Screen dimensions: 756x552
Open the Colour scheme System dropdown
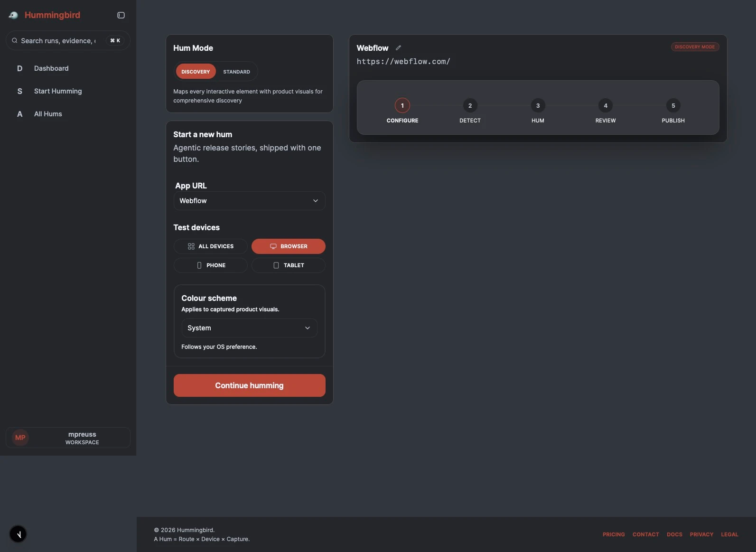coord(249,328)
